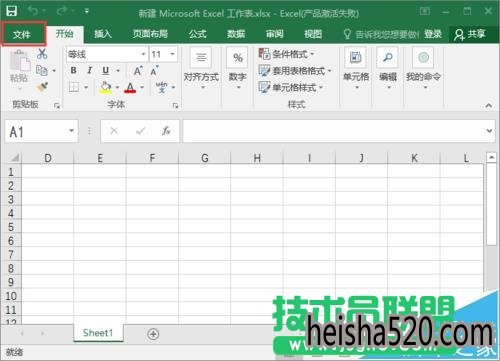The width and height of the screenshot is (500, 361).
Task: Open the 编辑 Editing group button
Action: coord(388,69)
